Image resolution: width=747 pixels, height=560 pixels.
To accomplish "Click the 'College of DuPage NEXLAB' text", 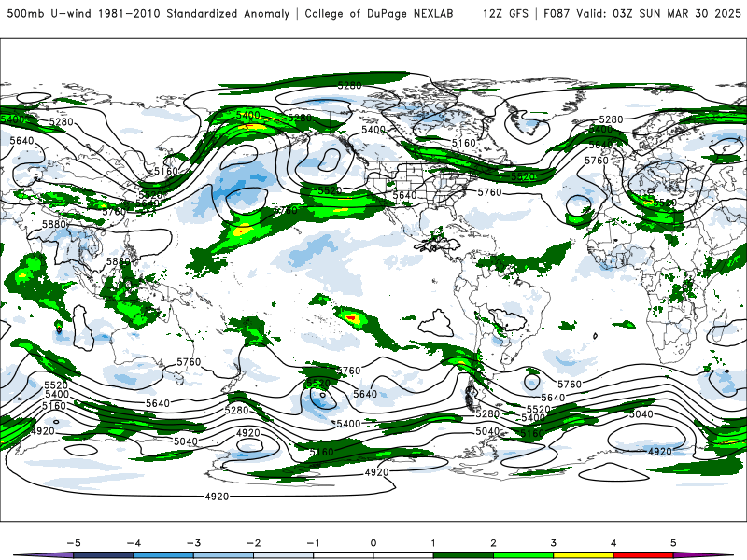I will point(379,13).
